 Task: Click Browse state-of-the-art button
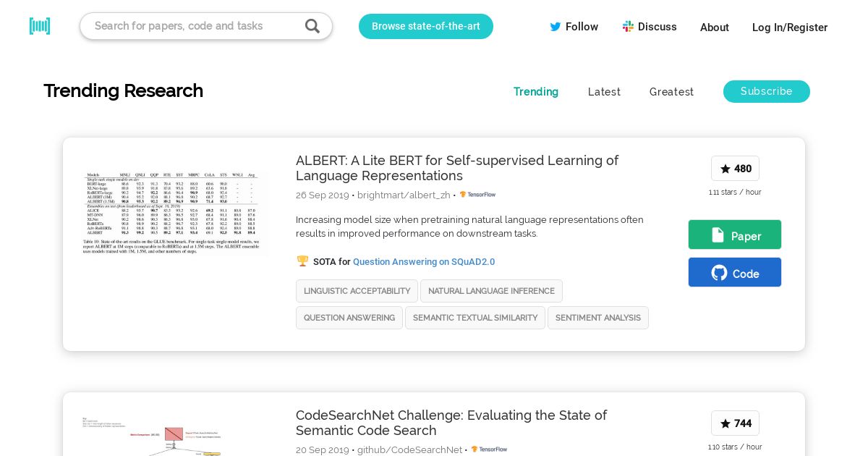click(426, 26)
